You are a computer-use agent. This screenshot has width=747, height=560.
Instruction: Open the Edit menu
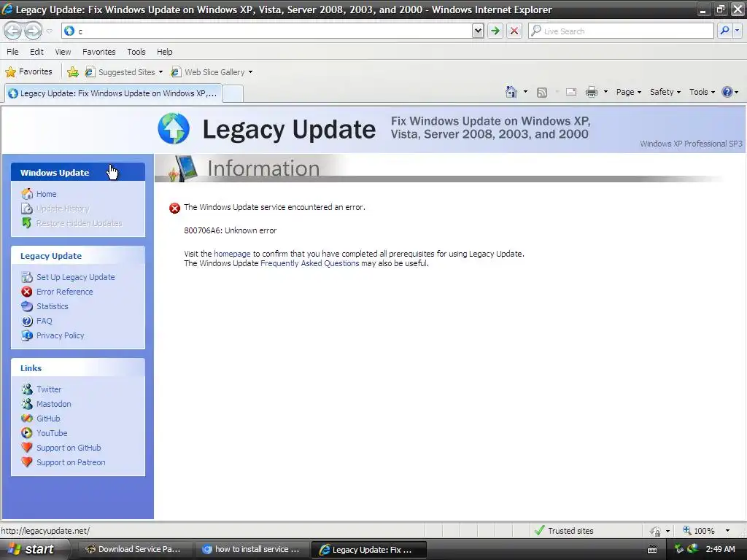[x=36, y=52]
